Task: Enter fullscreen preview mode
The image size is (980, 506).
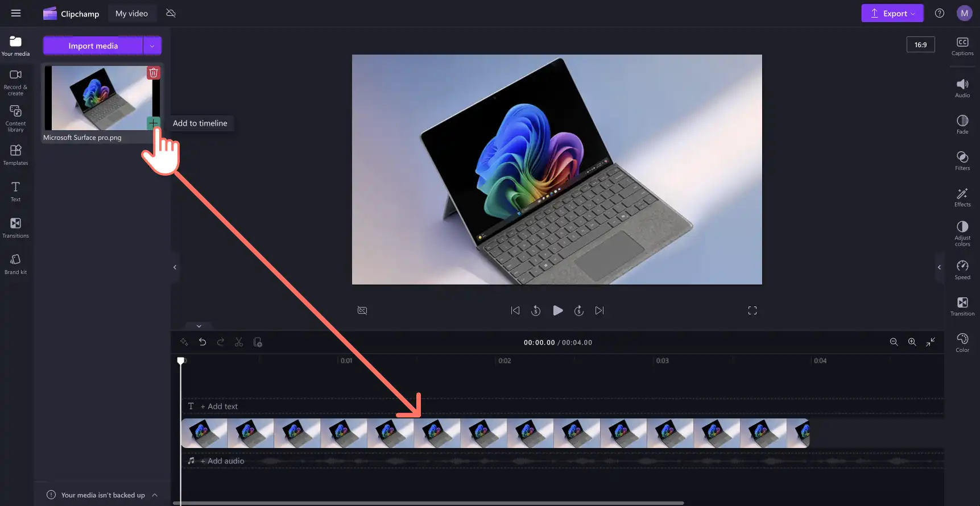Action: coord(752,310)
